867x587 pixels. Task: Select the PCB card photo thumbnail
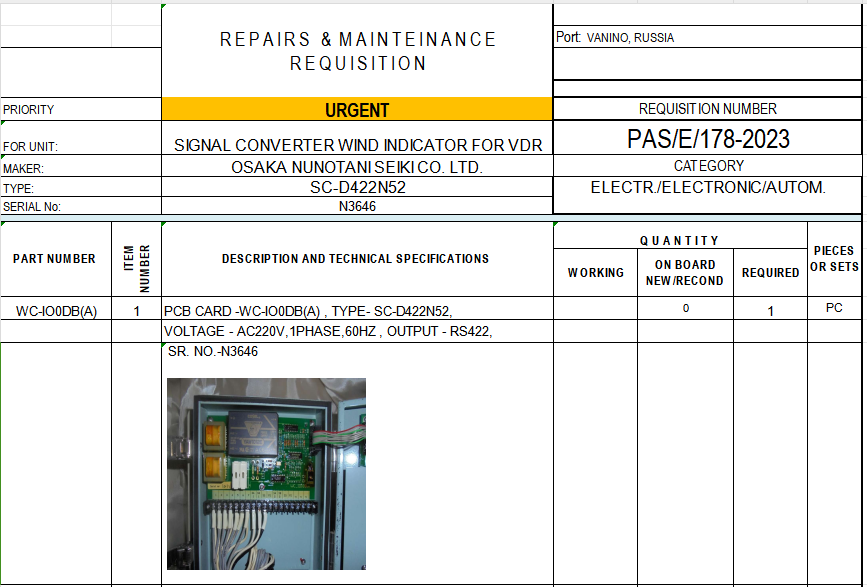(266, 473)
